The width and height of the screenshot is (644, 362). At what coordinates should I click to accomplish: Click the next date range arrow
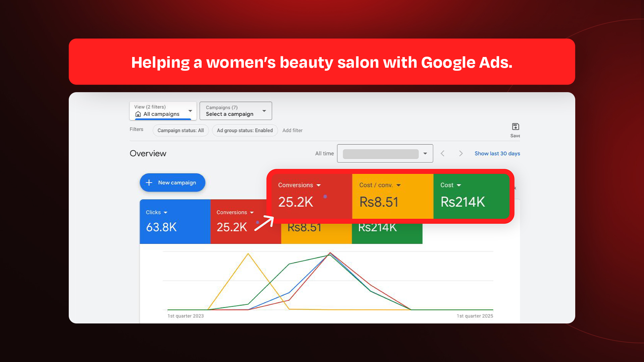tap(461, 154)
